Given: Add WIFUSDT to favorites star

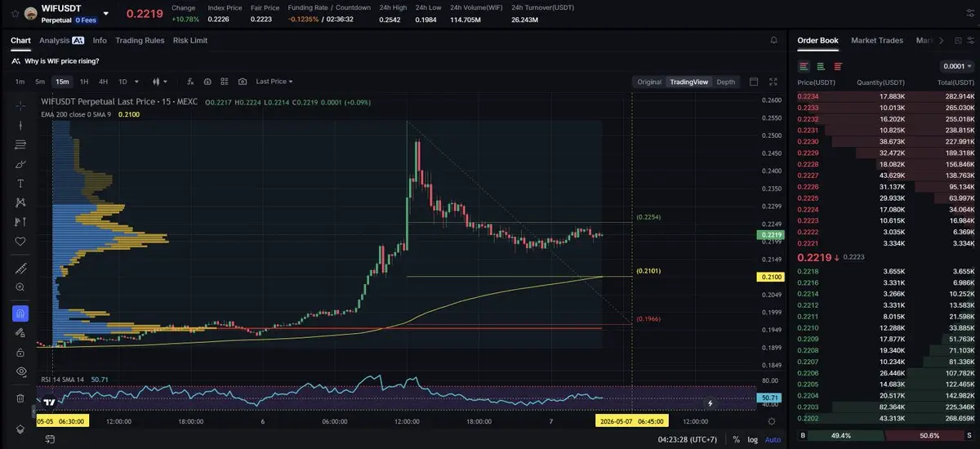Looking at the screenshot, I should 13,14.
